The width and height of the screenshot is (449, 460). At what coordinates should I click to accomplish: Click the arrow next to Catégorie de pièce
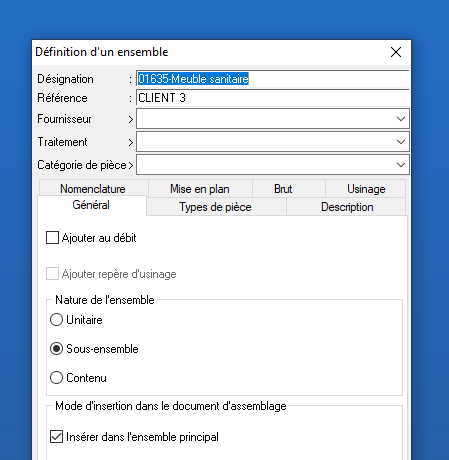coord(131,165)
